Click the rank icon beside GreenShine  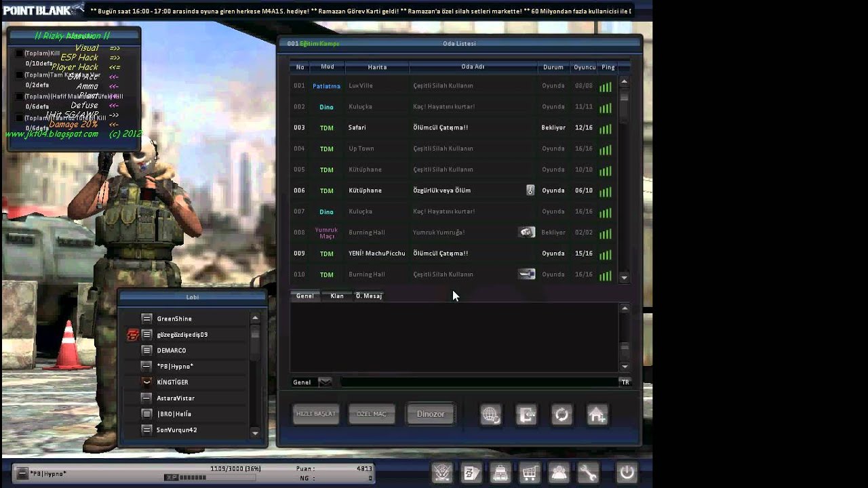[146, 319]
